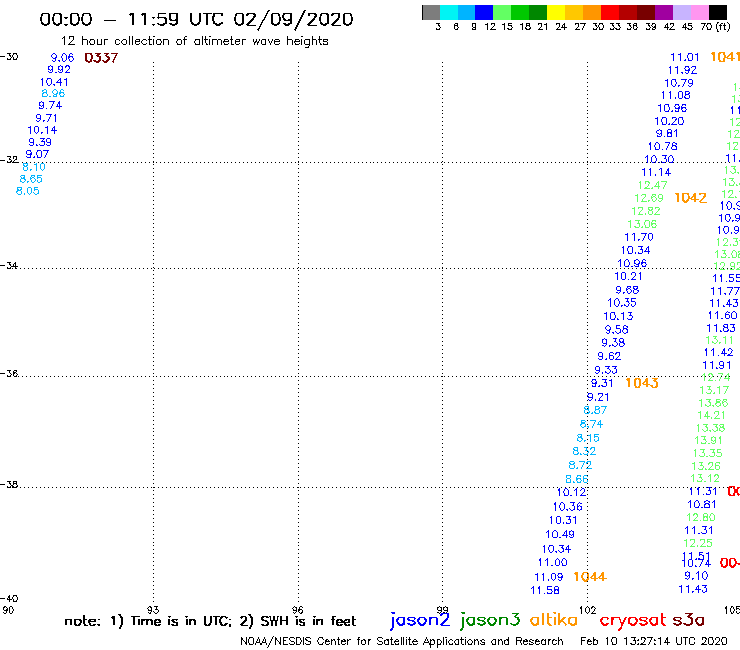Image resolution: width=740 pixels, height=650 pixels.
Task: Select the orange 1043 time marker
Action: [x=641, y=383]
